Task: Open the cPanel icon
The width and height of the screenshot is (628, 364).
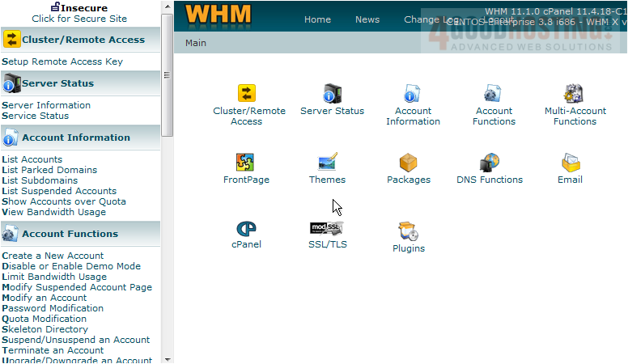Action: (246, 229)
